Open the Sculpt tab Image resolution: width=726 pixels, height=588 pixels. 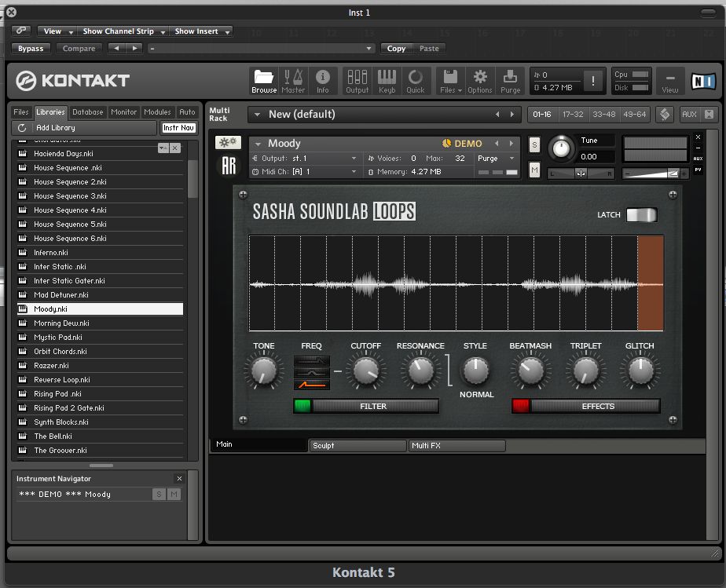click(x=357, y=445)
